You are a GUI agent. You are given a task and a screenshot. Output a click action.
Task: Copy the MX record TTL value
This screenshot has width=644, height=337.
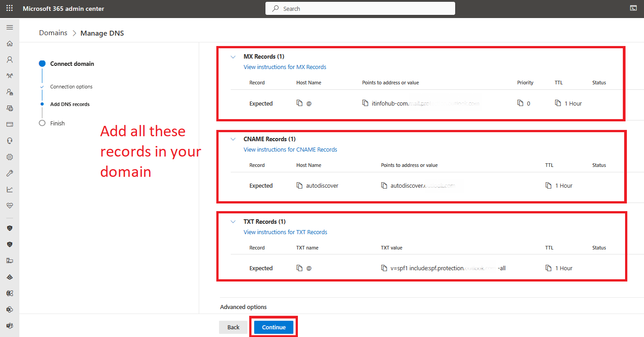[558, 103]
